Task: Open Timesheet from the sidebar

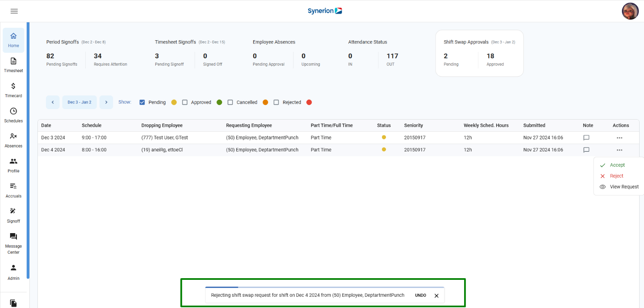Action: point(14,65)
